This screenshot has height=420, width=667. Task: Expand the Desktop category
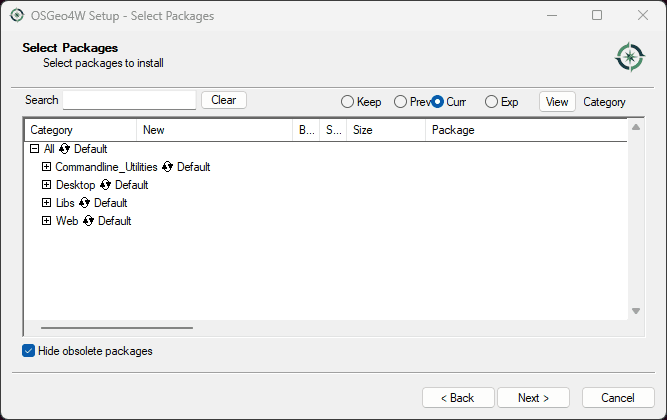46,184
